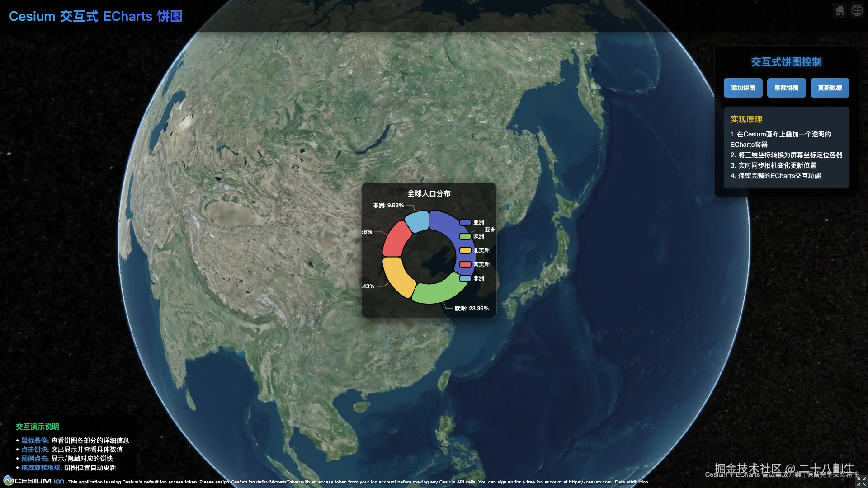The width and height of the screenshot is (868, 488).
Task: Toggle the 北美洲 legend item
Action: (475, 250)
